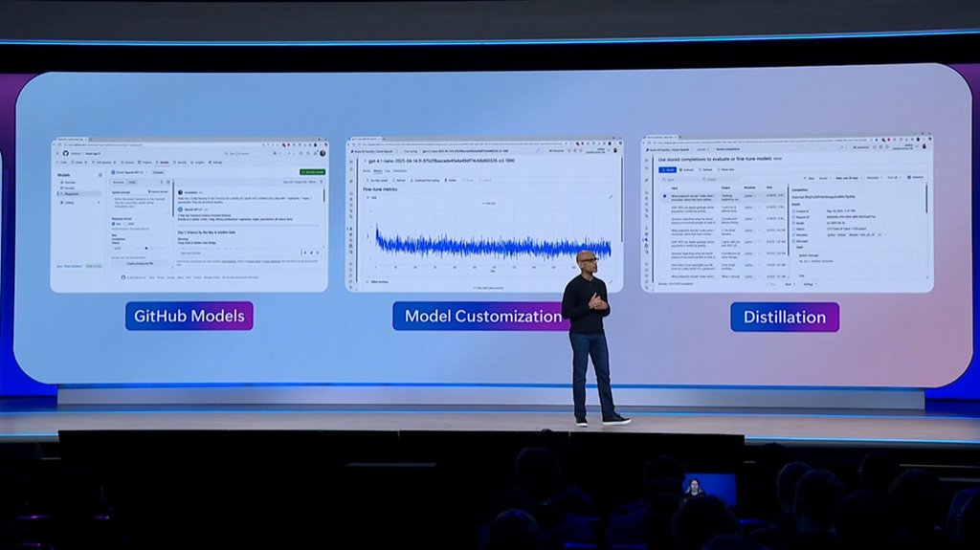Open the profile avatar in GitHub header
Image resolution: width=980 pixels, height=550 pixels.
[x=323, y=153]
